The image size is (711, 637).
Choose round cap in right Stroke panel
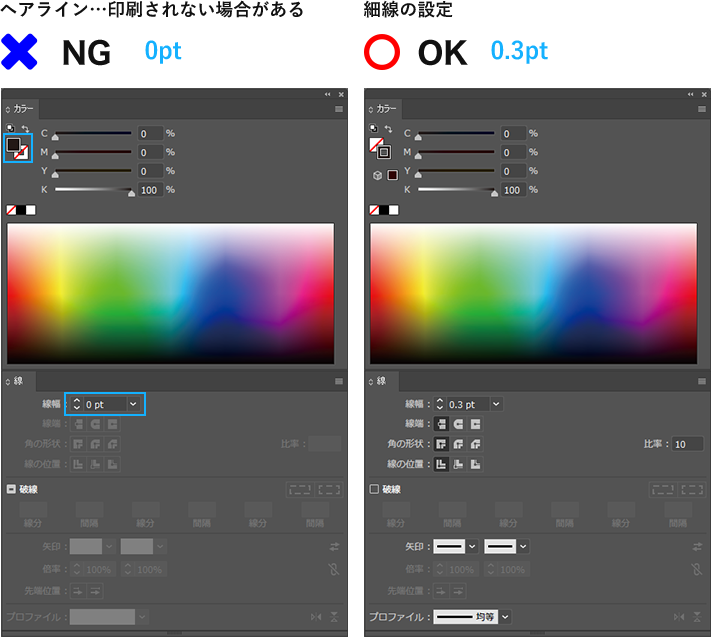[x=459, y=424]
